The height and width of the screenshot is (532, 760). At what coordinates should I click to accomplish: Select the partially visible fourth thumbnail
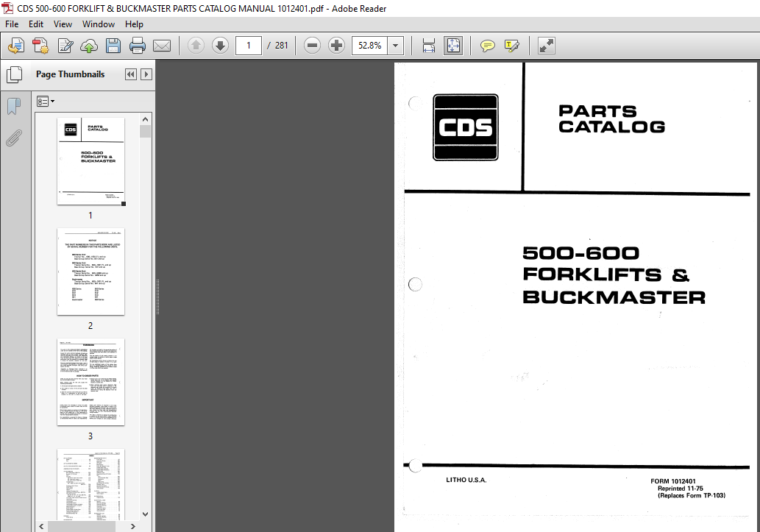90,484
